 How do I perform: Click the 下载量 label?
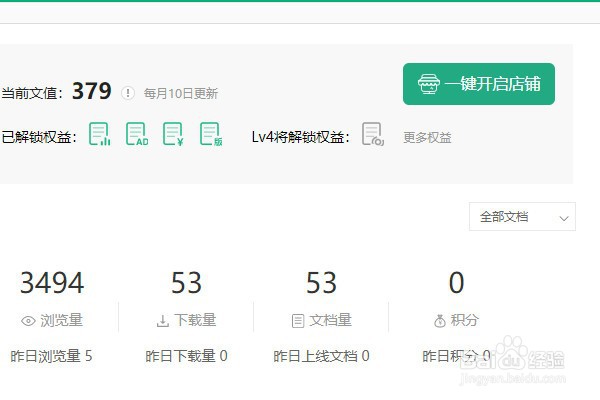[195, 320]
